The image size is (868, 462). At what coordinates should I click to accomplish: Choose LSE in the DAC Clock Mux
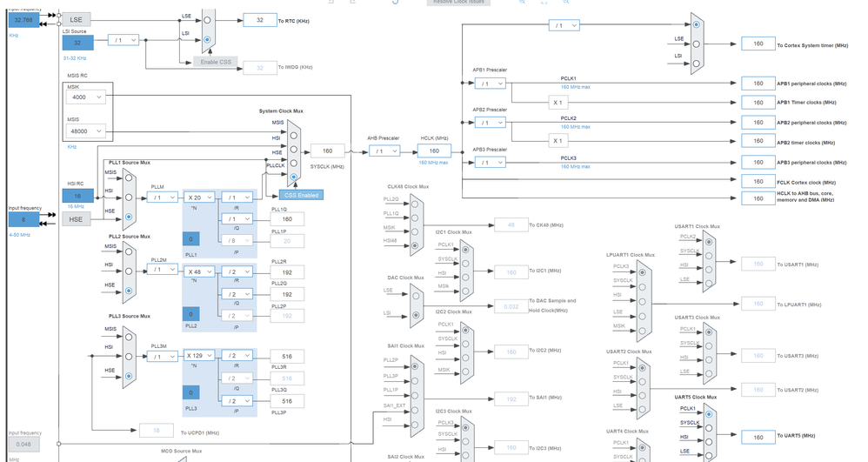click(415, 296)
